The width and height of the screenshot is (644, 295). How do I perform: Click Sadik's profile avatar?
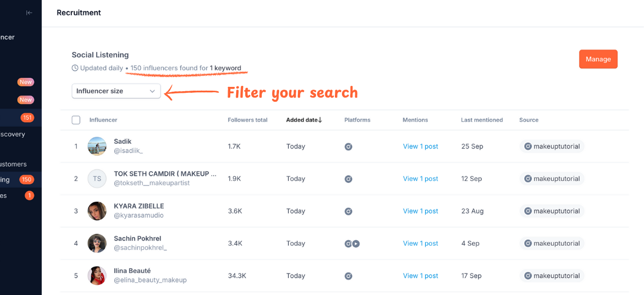(97, 146)
